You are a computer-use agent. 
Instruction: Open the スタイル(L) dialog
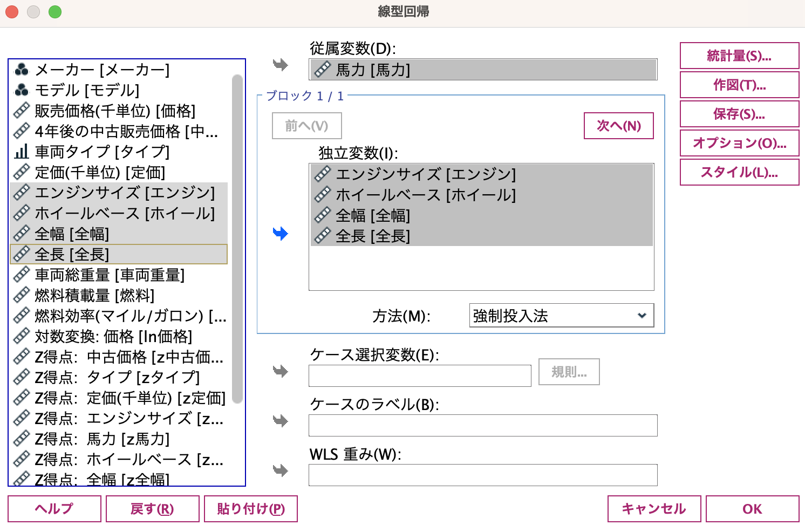[x=739, y=172]
